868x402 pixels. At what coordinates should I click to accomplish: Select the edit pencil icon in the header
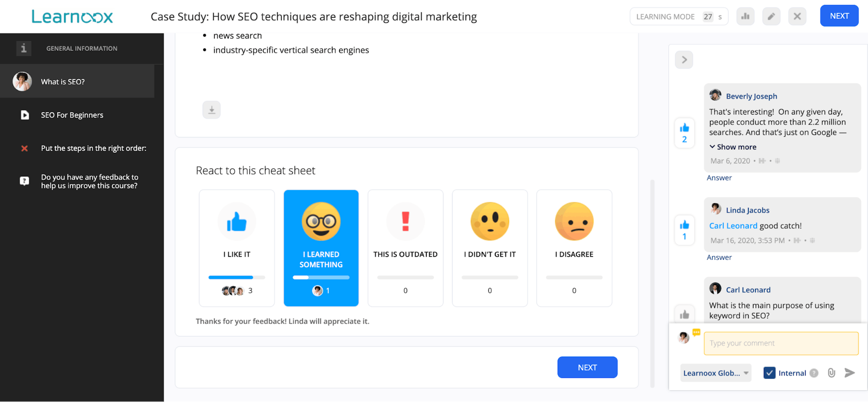tap(771, 16)
